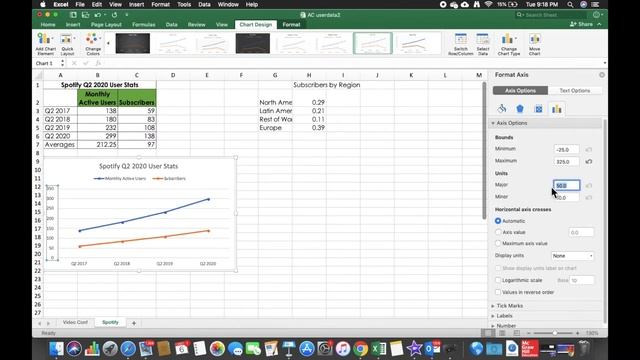Viewport: 640px width, 360px height.
Task: Expand the formula bar arrow
Action: click(x=604, y=63)
